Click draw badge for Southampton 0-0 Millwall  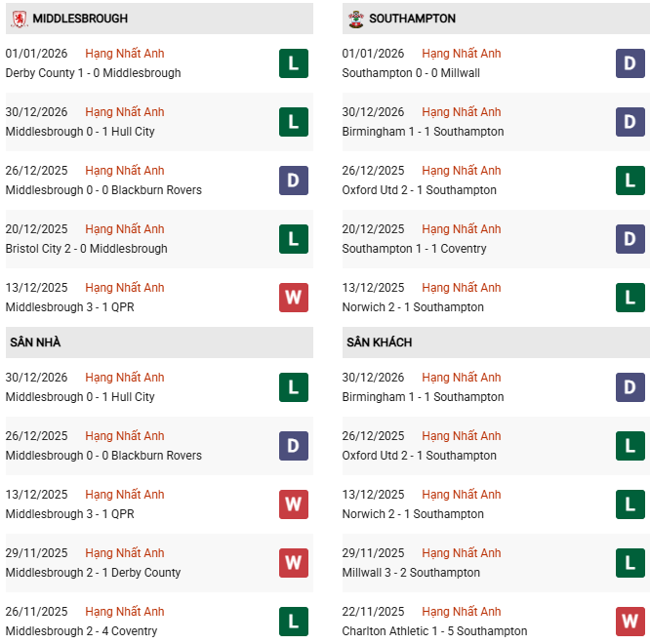point(630,63)
